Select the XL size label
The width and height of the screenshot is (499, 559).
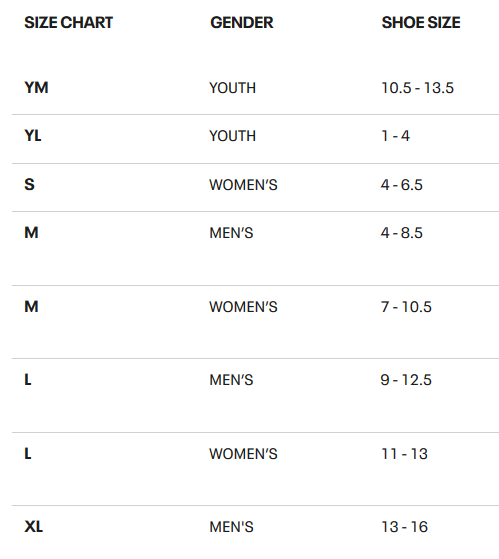(x=34, y=527)
